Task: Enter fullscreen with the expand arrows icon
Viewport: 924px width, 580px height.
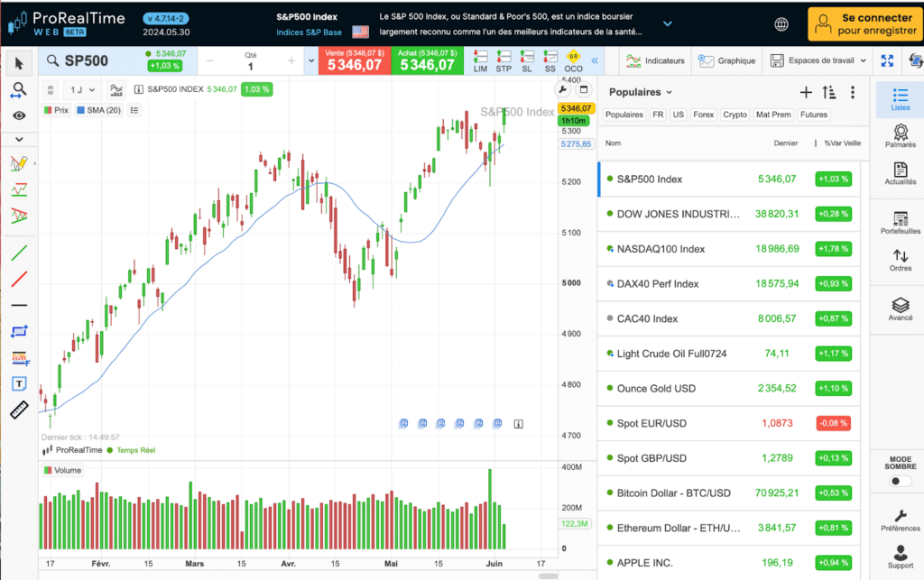Action: [x=888, y=60]
